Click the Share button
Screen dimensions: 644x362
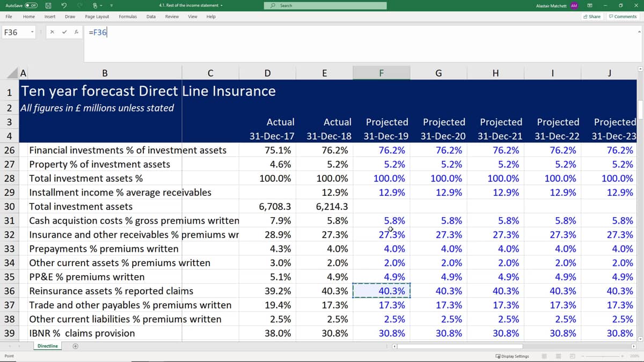pos(592,17)
